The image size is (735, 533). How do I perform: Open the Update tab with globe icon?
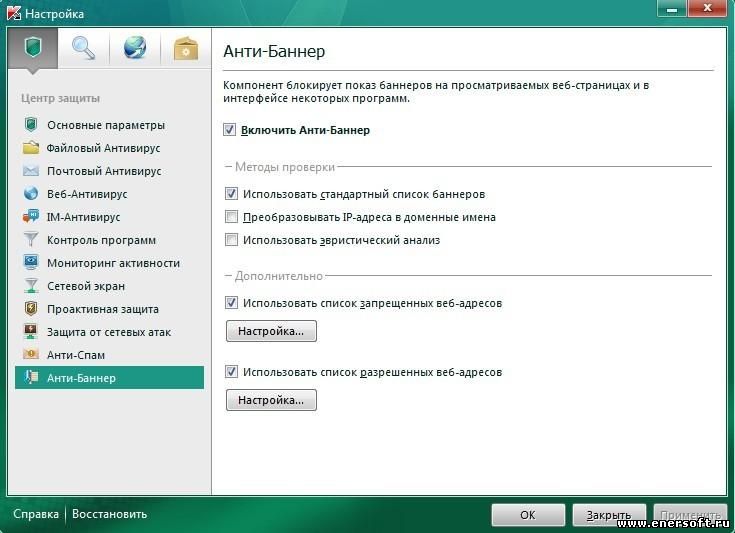(135, 48)
